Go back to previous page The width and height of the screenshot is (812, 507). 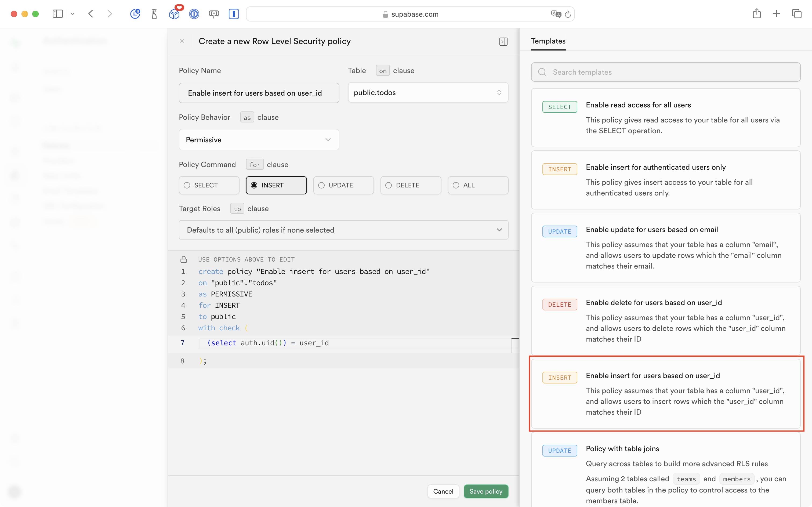click(90, 14)
